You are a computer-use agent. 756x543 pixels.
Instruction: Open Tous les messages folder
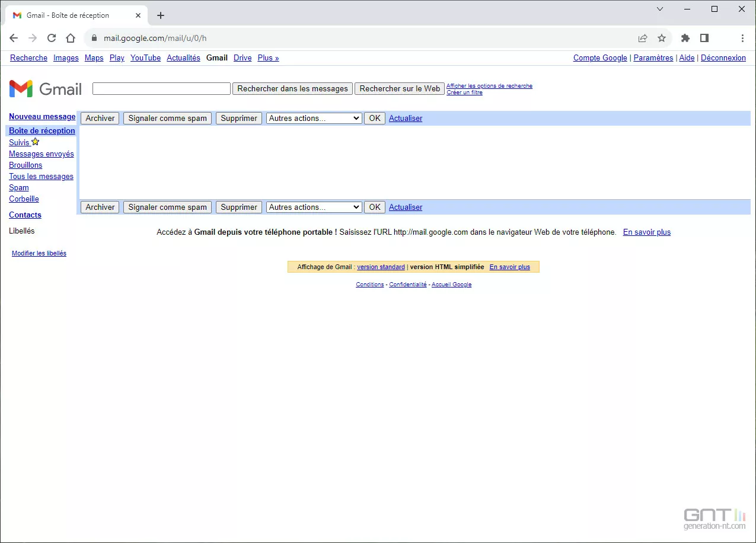tap(41, 176)
